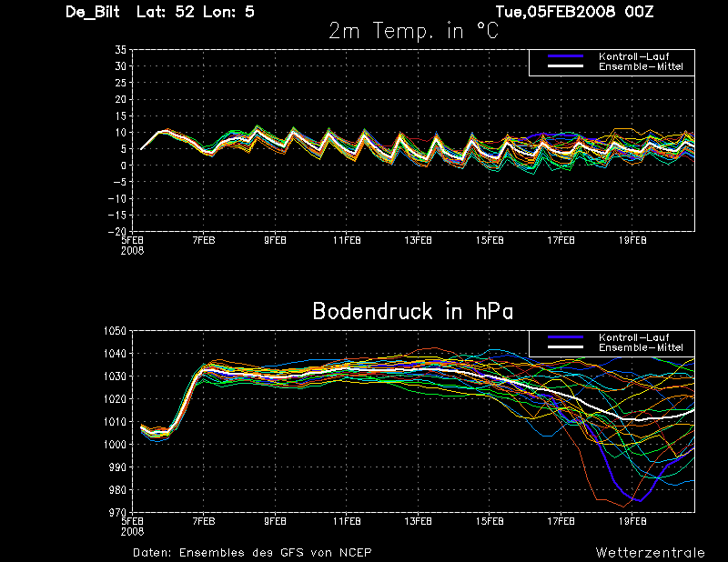Click the 1050 label on pressure axis
728x562 pixels.
click(115, 331)
